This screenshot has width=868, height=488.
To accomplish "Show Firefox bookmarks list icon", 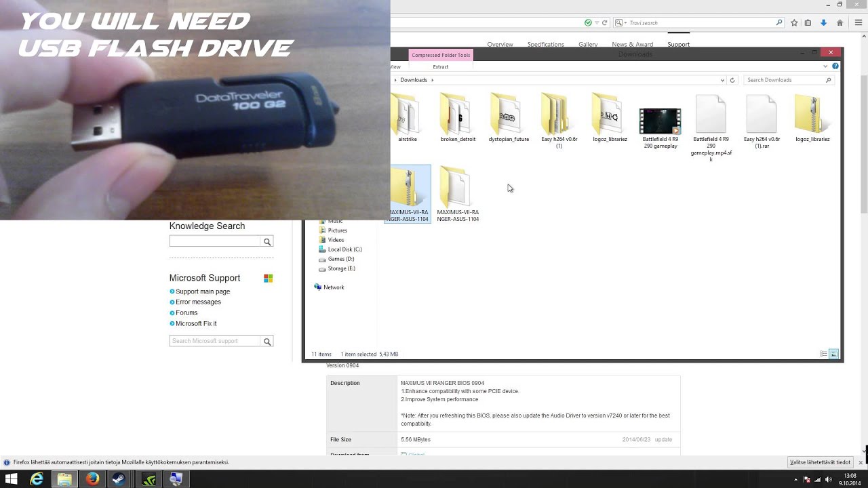I will (x=808, y=22).
